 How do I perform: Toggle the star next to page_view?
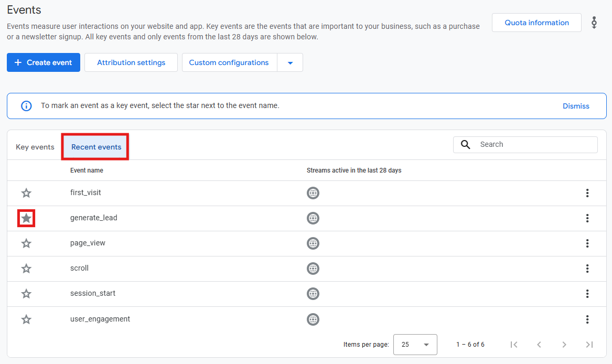[26, 243]
